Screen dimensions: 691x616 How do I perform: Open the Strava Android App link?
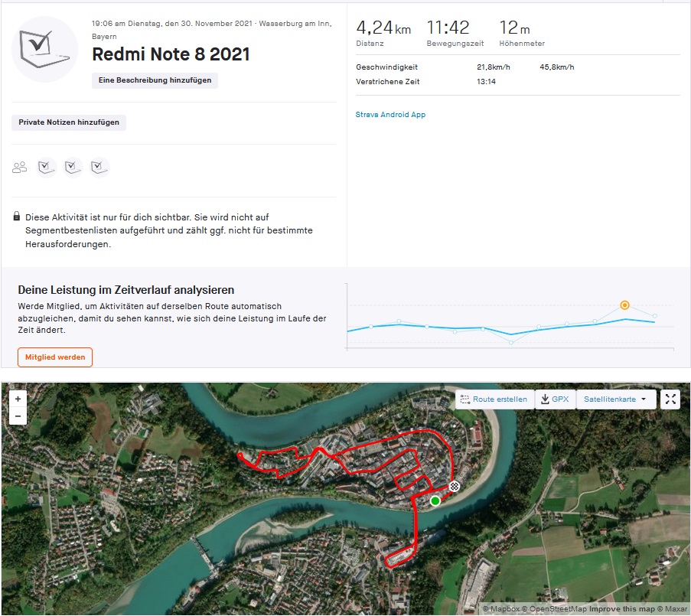pyautogui.click(x=390, y=115)
